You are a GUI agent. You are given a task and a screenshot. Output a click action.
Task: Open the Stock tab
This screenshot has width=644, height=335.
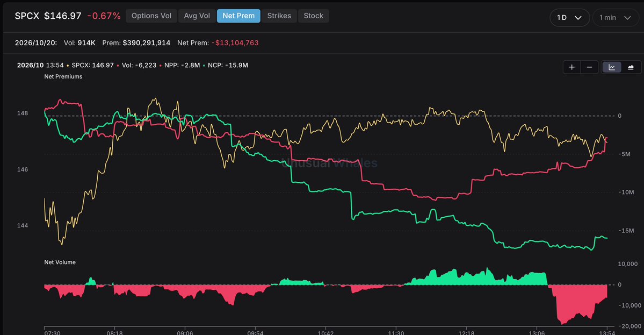[313, 16]
